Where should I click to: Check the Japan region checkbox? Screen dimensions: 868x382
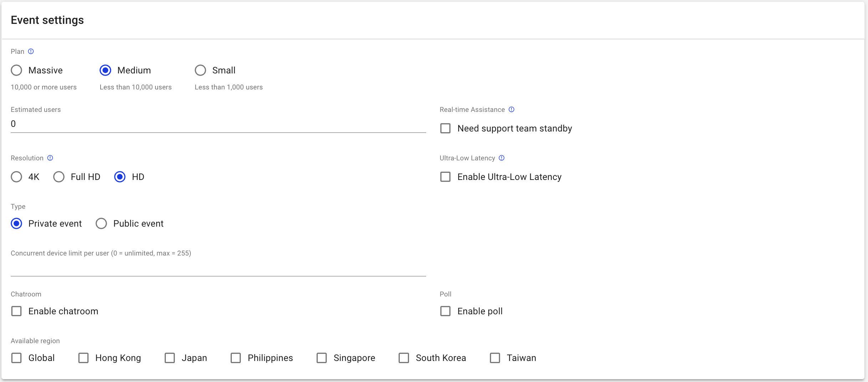click(x=170, y=358)
